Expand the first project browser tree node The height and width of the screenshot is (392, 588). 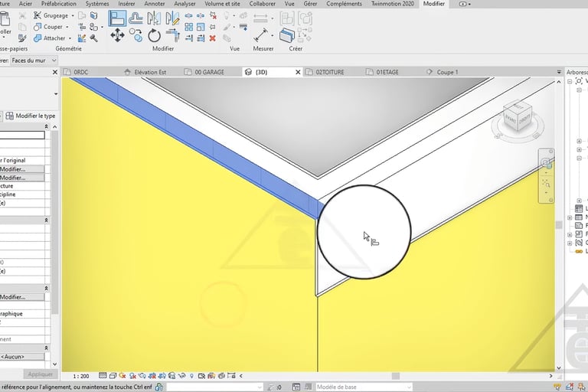[570, 81]
